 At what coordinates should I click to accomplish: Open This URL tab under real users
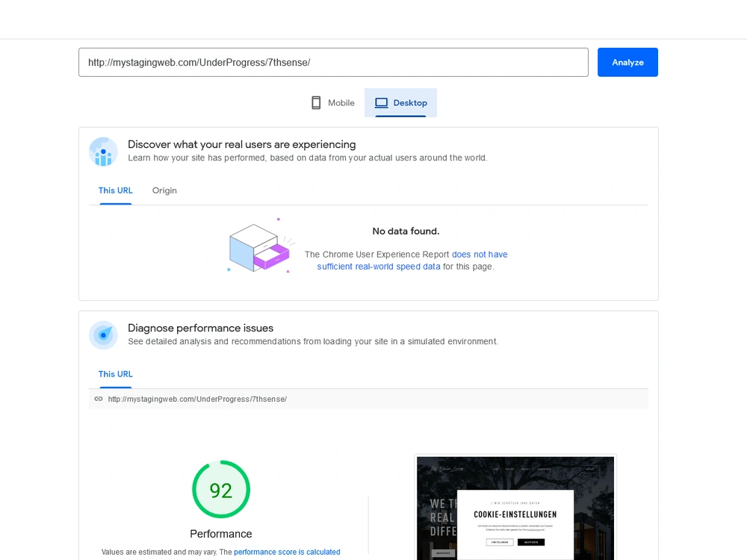(115, 190)
